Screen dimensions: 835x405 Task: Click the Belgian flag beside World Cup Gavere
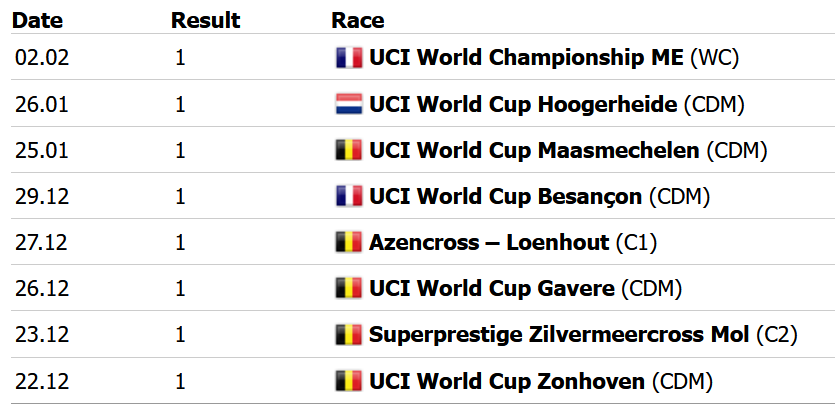point(348,288)
